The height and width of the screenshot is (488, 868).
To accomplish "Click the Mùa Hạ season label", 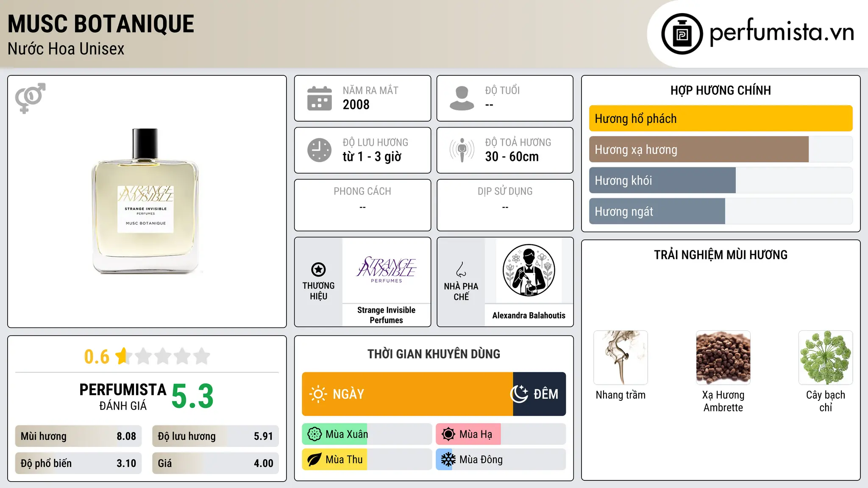I will (x=476, y=434).
